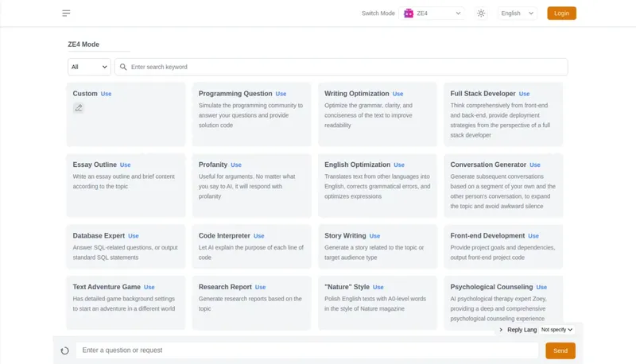
Task: Open the hamburger sidebar menu icon
Action: coord(66,14)
